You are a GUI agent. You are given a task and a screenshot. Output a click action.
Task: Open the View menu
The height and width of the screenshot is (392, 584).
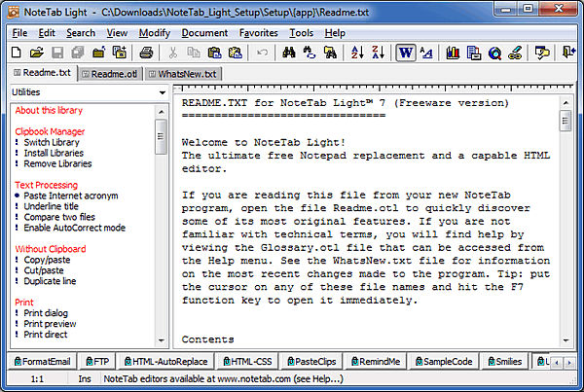click(x=117, y=33)
